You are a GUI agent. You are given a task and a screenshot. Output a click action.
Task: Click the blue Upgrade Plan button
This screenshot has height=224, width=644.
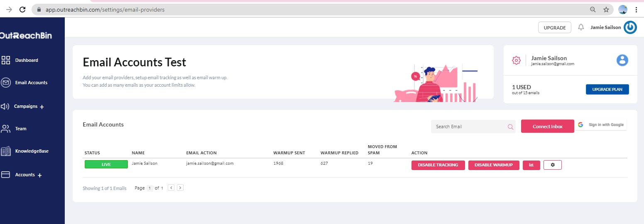(x=607, y=90)
